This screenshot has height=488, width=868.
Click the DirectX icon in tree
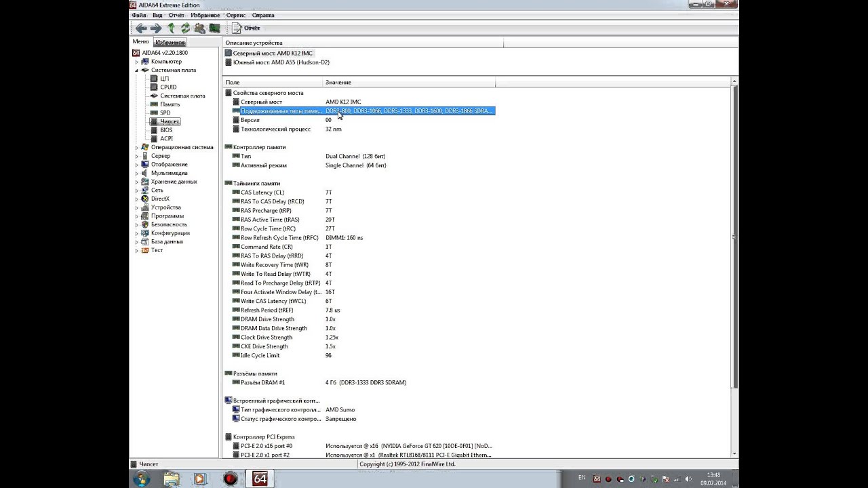click(144, 199)
